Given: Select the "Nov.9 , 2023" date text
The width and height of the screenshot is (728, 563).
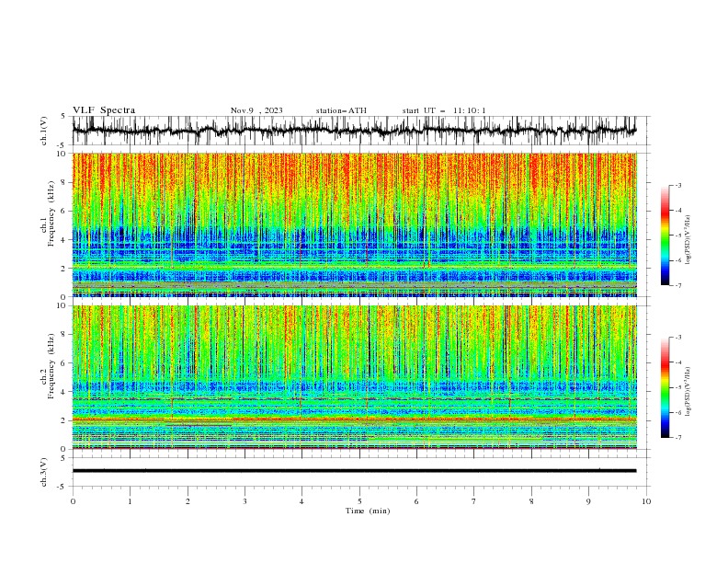Looking at the screenshot, I should pos(256,110).
